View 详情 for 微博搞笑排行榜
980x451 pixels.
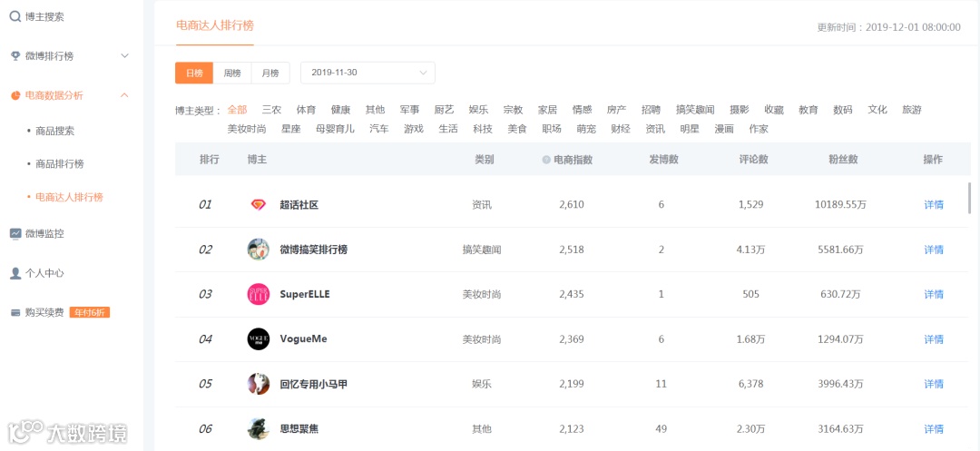pos(934,250)
